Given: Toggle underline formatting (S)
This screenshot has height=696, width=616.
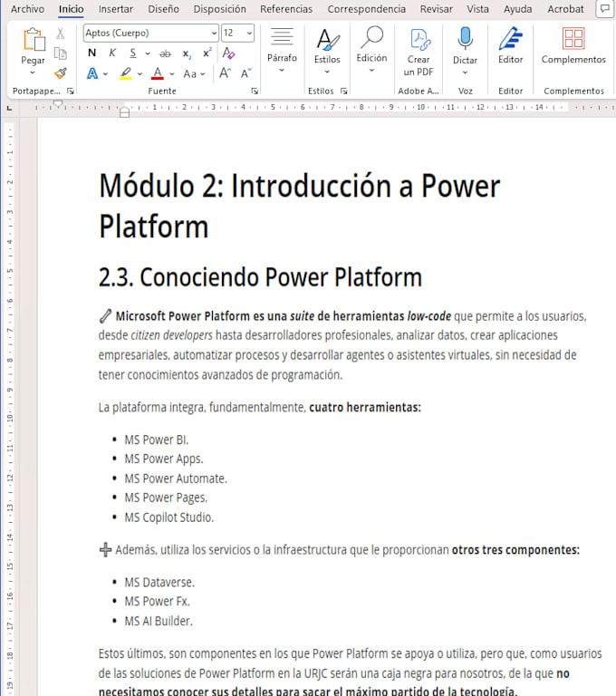Looking at the screenshot, I should point(132,53).
